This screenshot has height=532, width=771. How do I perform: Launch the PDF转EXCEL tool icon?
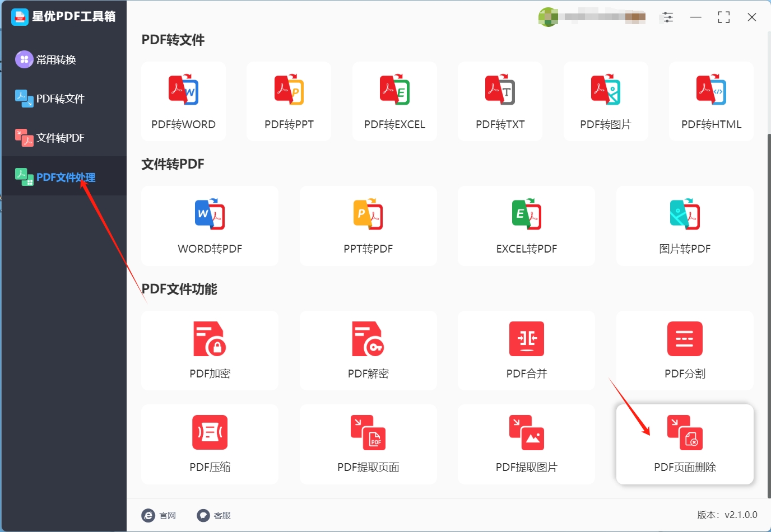(x=394, y=89)
